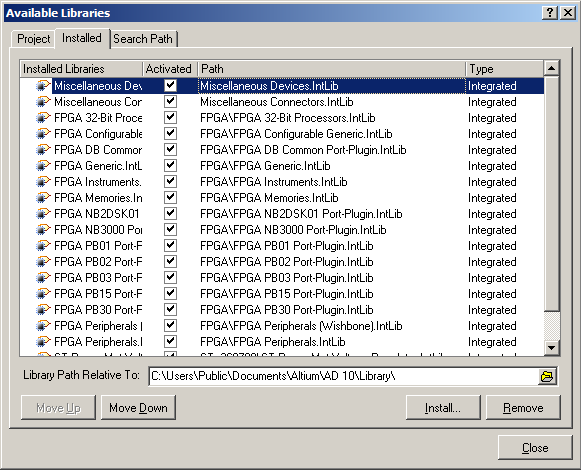This screenshot has height=470, width=581.
Task: Click the FPGA Peripherals.IntLib library icon
Action: pyautogui.click(x=43, y=342)
